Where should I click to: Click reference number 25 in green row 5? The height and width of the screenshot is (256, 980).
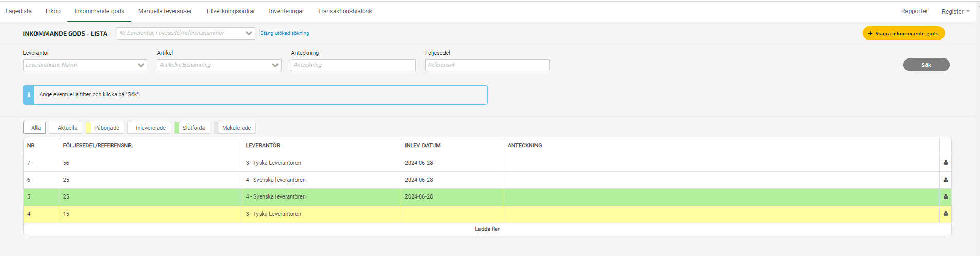(x=66, y=196)
